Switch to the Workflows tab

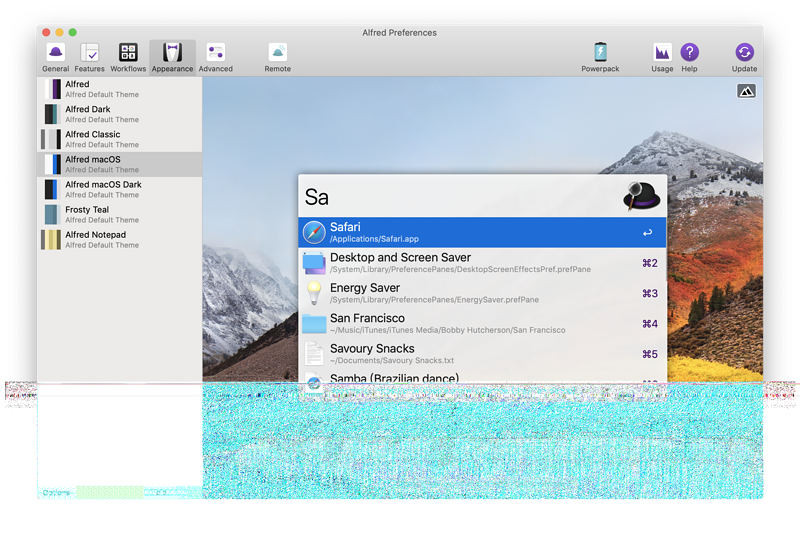coord(128,58)
